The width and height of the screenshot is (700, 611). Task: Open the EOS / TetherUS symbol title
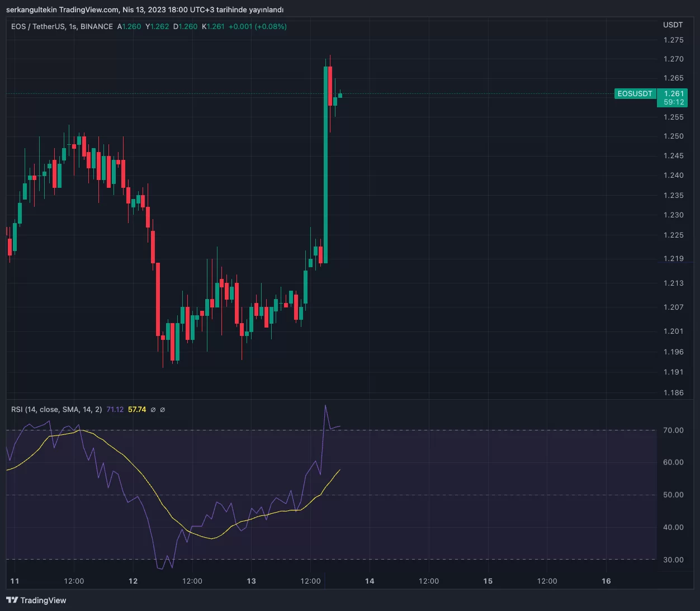click(37, 26)
